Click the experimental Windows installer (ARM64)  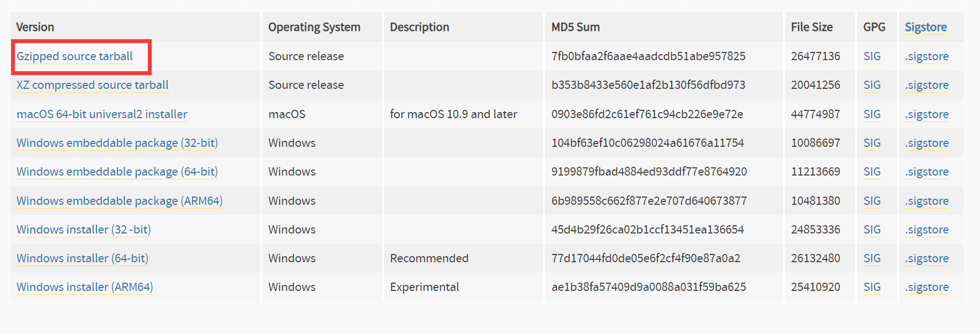click(x=84, y=287)
